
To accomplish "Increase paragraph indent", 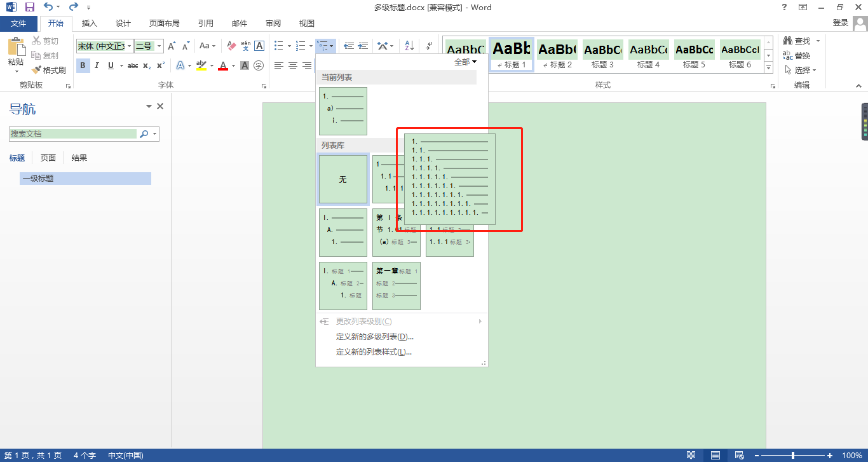I will tap(363, 46).
